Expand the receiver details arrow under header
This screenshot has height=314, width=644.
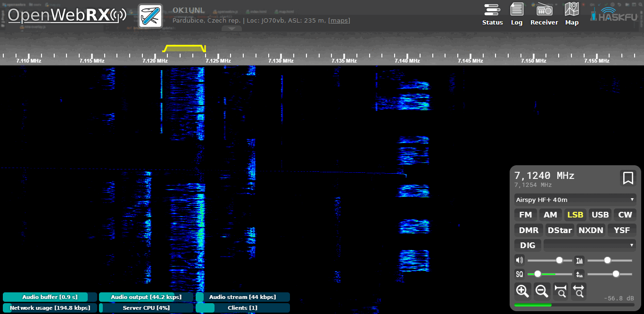(x=231, y=29)
